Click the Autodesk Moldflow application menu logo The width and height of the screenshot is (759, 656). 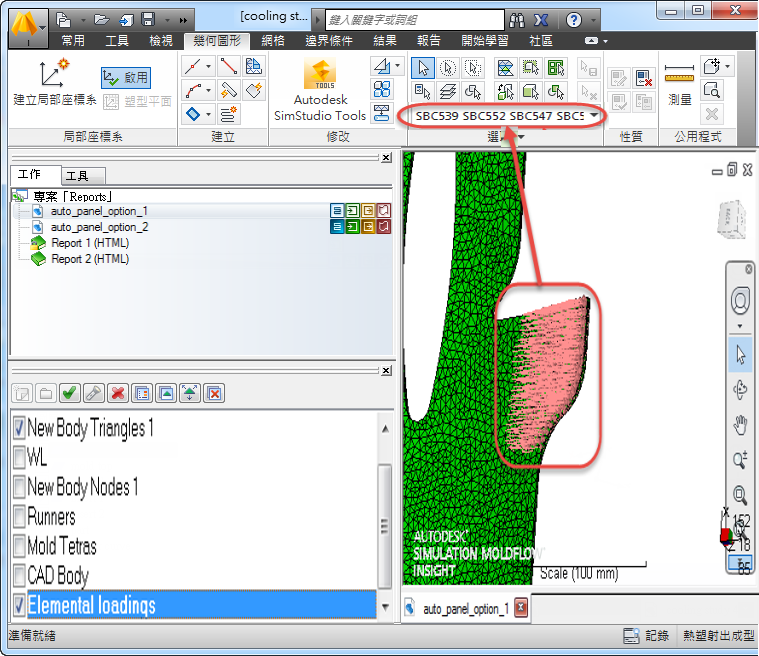click(28, 28)
